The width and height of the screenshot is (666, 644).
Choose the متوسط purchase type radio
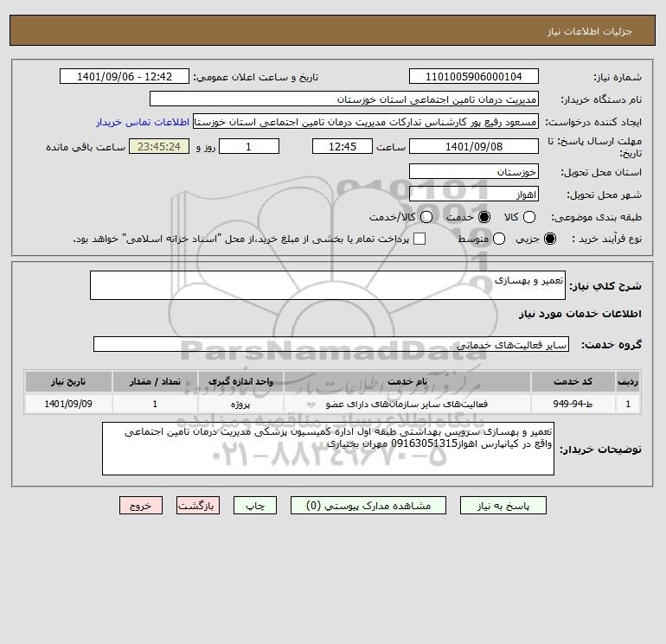tap(499, 239)
